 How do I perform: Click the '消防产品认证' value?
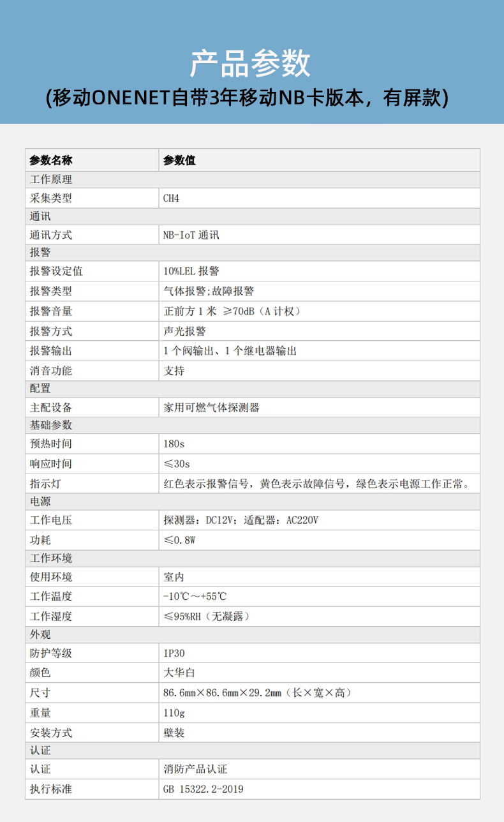pyautogui.click(x=195, y=770)
